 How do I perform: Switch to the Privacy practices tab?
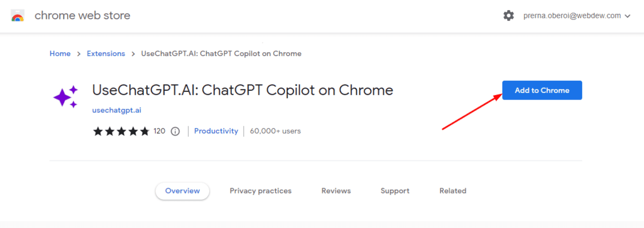click(261, 191)
